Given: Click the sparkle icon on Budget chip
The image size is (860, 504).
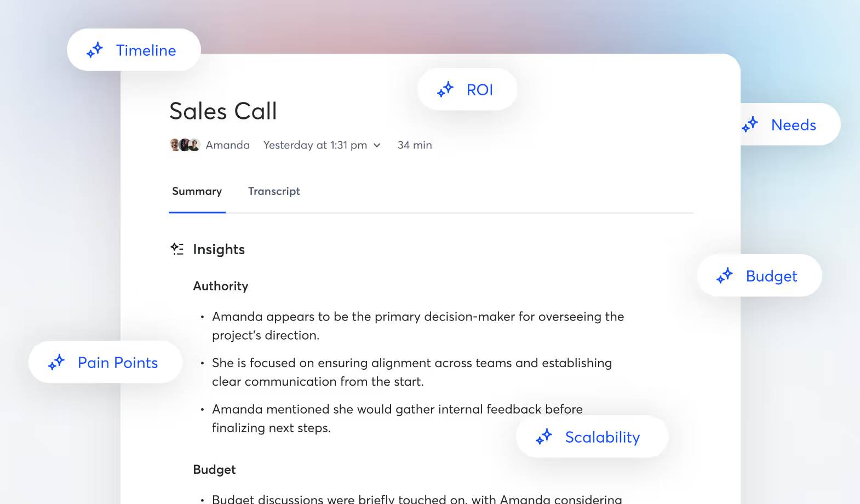Looking at the screenshot, I should click(x=725, y=276).
